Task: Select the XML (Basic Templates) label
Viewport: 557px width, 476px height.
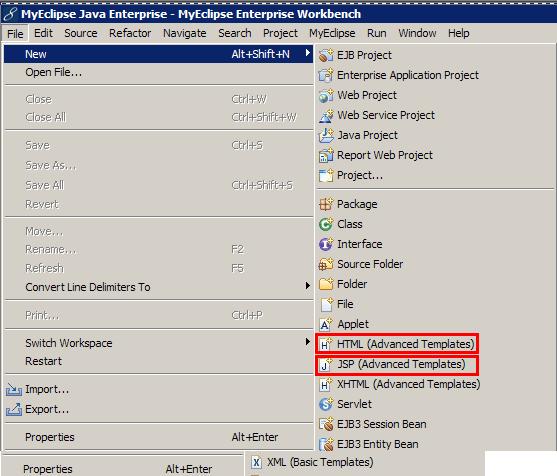Action: (x=320, y=462)
